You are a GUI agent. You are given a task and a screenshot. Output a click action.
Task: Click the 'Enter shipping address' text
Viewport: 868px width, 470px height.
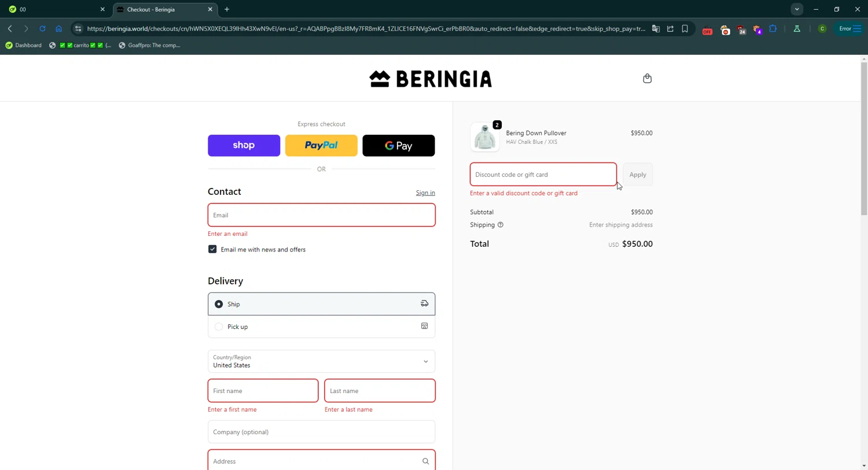click(x=621, y=225)
